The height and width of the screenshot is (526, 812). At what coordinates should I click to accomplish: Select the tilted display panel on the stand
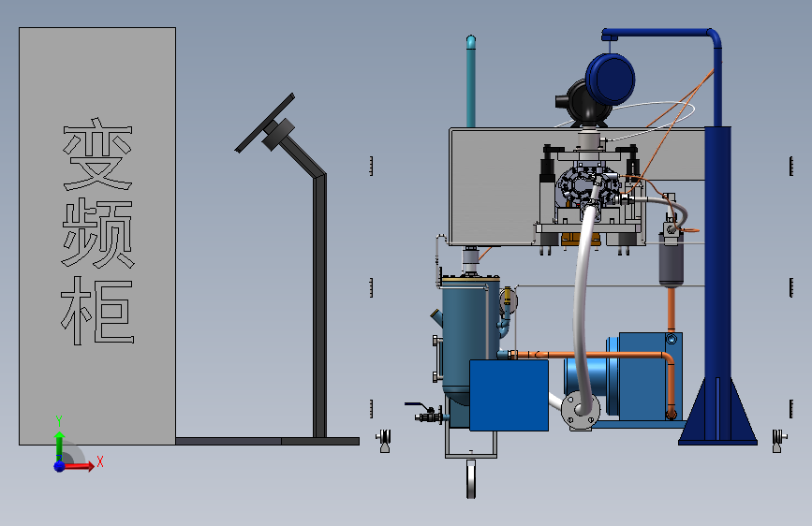pos(265,124)
